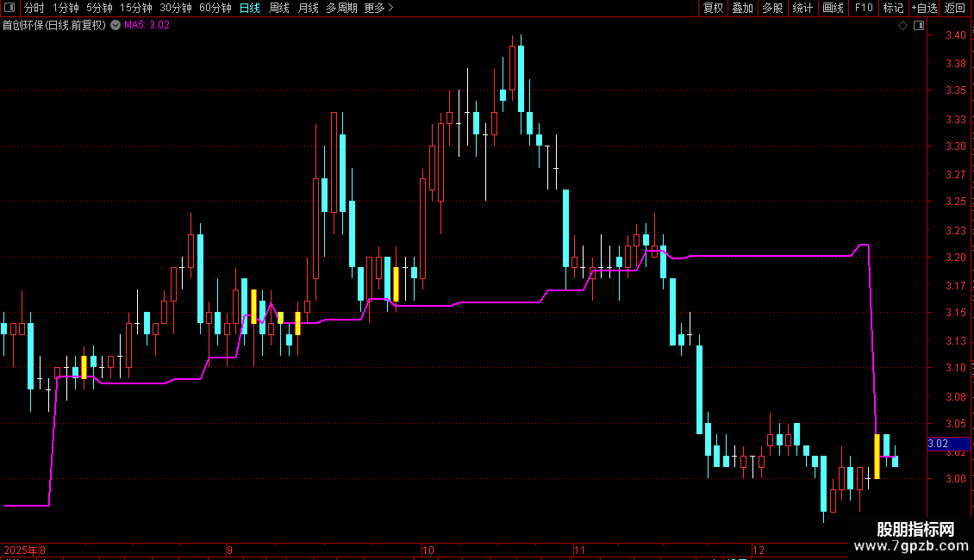The width and height of the screenshot is (974, 560).
Task: Select the 30分钟 period tab
Action: (176, 8)
